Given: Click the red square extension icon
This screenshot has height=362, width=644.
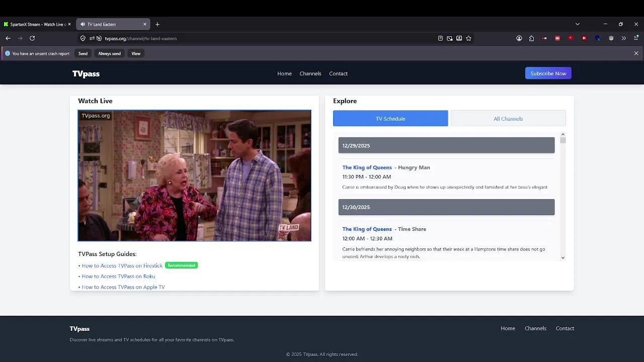Looking at the screenshot, I should click(557, 38).
